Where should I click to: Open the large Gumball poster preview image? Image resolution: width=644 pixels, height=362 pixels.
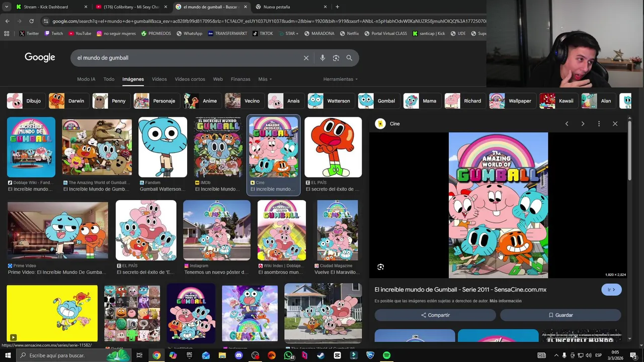pos(498,205)
